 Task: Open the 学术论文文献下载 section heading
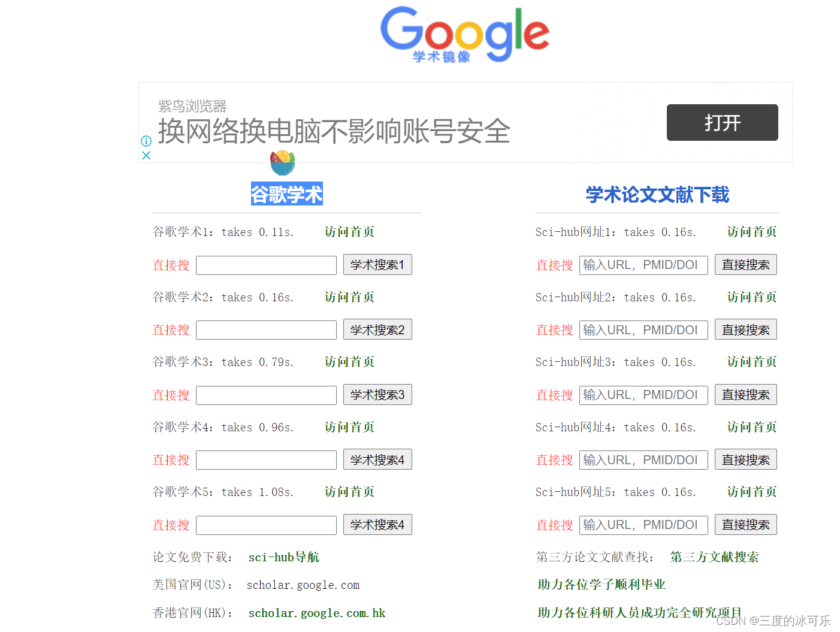(x=657, y=195)
